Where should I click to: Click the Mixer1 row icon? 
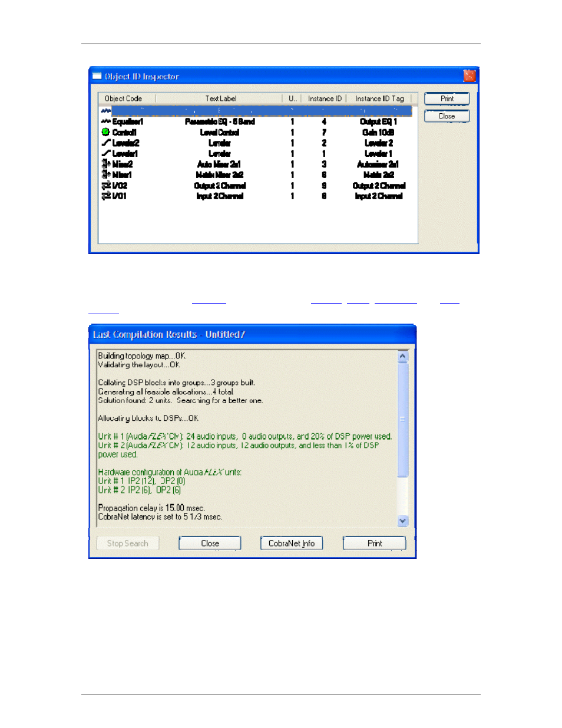105,174
